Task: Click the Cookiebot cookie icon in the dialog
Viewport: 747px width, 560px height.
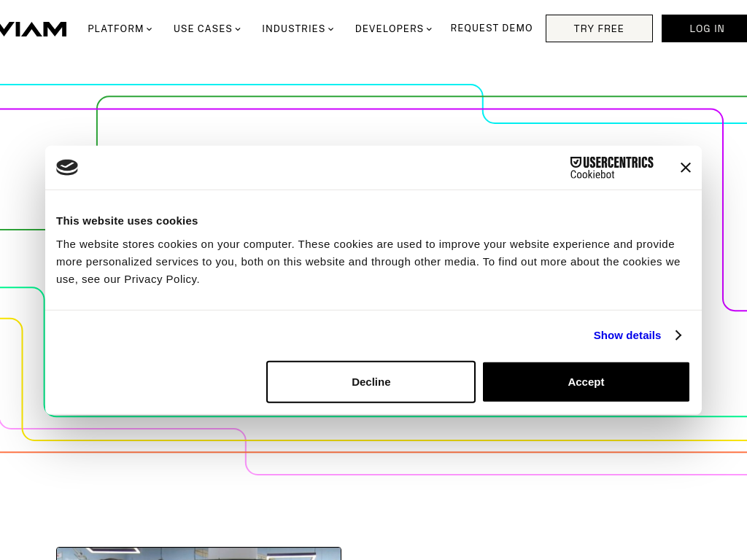Action: (x=67, y=168)
